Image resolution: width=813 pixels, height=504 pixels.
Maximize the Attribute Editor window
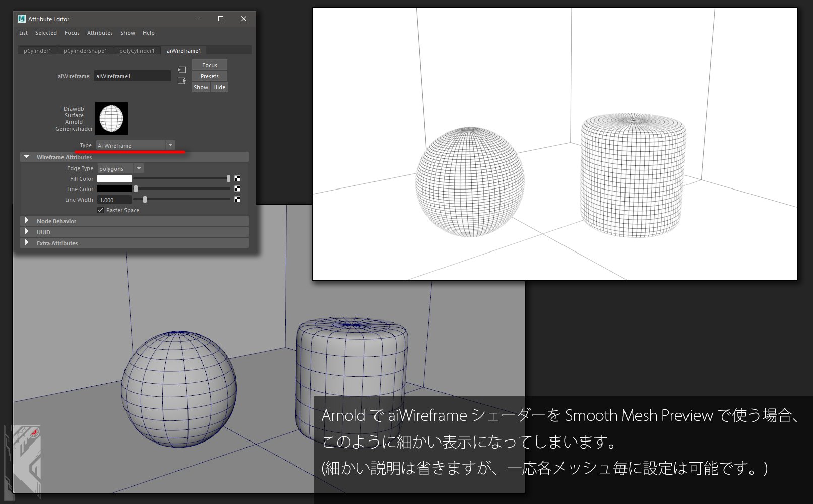point(221,19)
